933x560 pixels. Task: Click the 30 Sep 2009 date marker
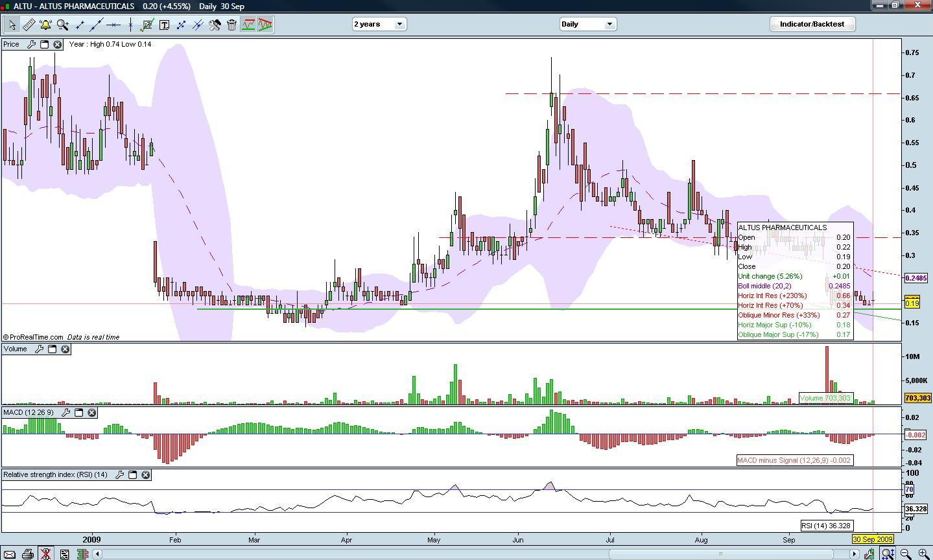[x=872, y=539]
